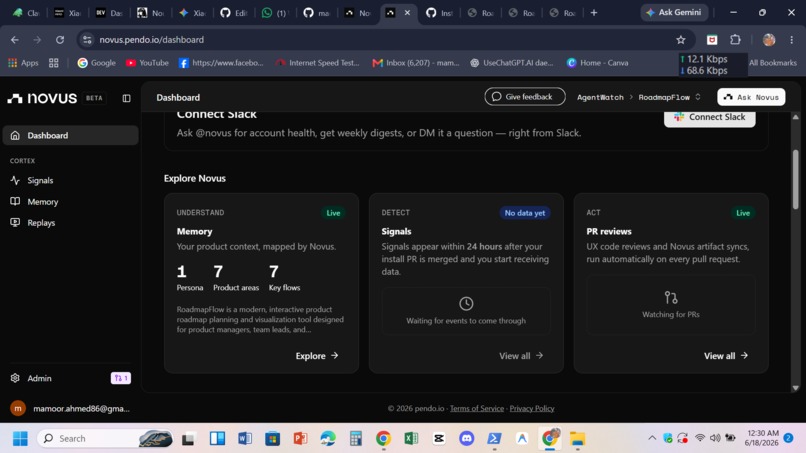Click the scrollbar down arrow
Screen dimensions: 806x453
[x=795, y=388]
